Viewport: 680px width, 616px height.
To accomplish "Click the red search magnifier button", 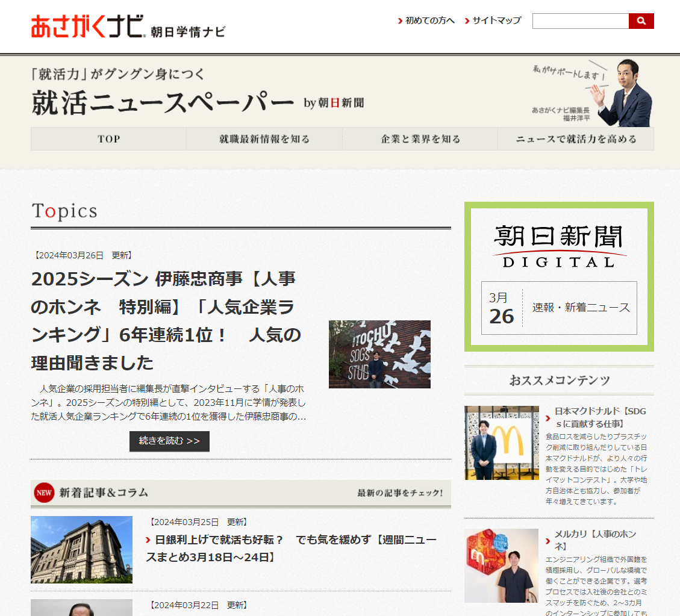I will [x=641, y=21].
